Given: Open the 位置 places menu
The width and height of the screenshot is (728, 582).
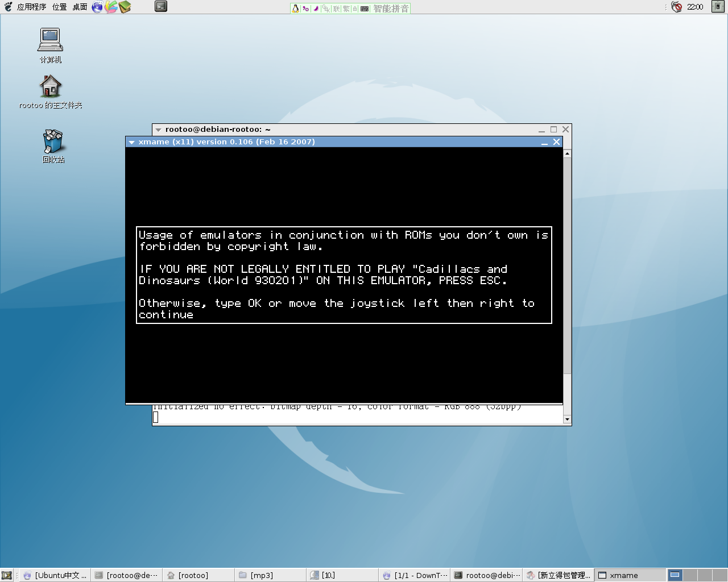Looking at the screenshot, I should (x=60, y=7).
